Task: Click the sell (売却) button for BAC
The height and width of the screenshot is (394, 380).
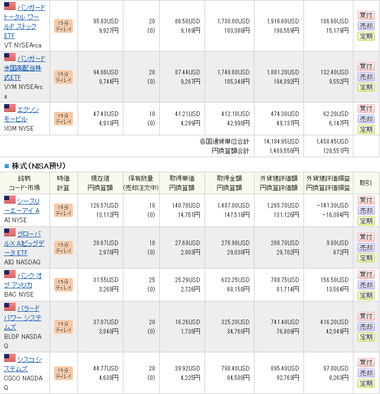Action: (x=366, y=285)
